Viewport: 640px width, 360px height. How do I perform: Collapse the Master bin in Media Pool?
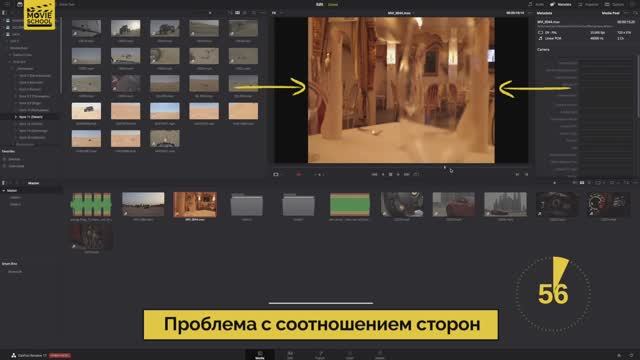pos(4,191)
